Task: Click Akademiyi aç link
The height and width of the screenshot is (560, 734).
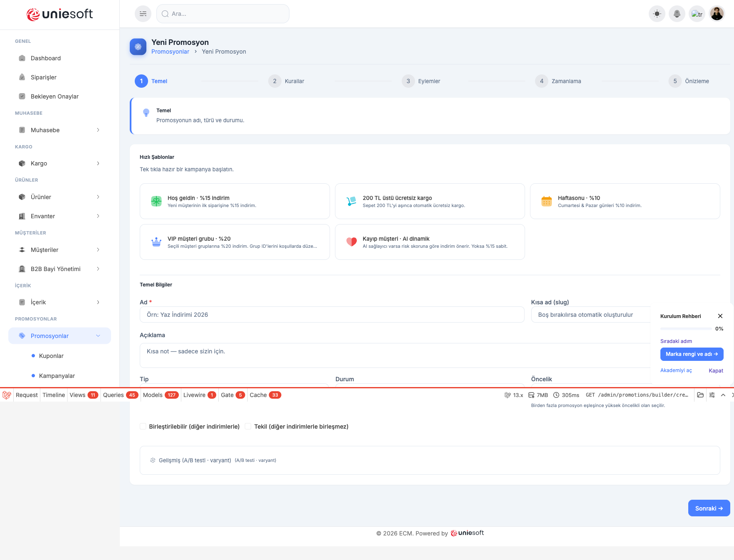Action: (x=676, y=370)
